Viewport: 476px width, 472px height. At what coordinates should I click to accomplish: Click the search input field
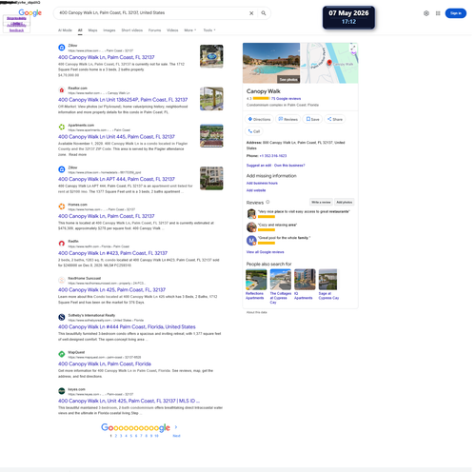pyautogui.click(x=152, y=13)
